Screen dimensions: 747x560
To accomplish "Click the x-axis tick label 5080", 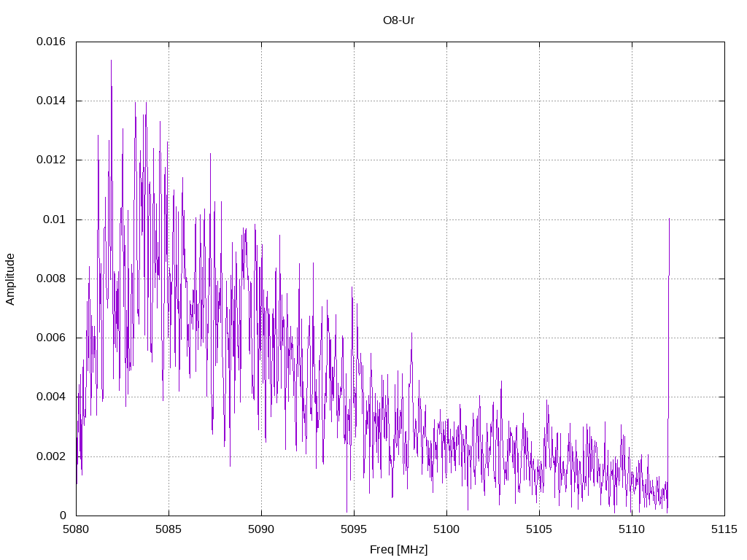I will (76, 529).
